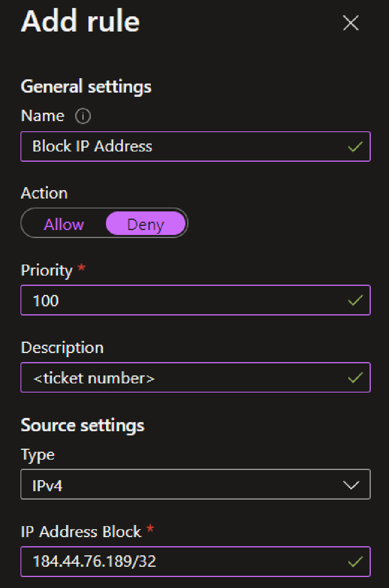The width and height of the screenshot is (389, 588).
Task: Click the IP Address Block input field
Action: 195,562
